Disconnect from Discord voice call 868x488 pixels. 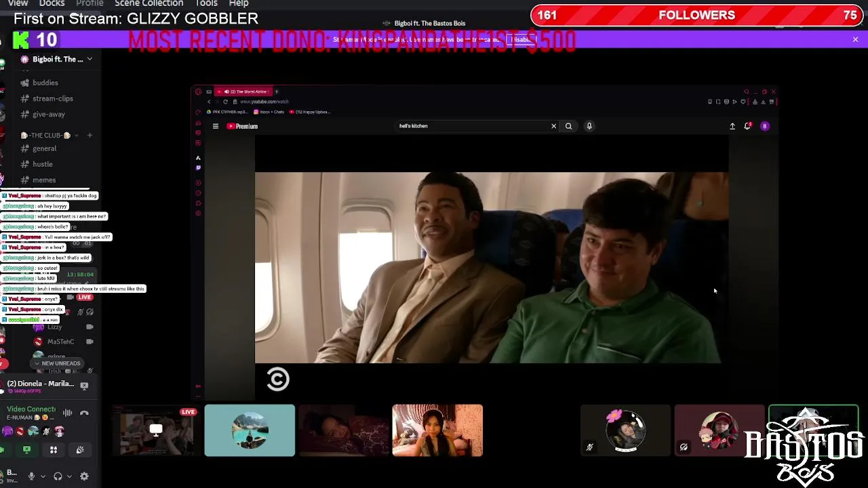(x=84, y=413)
